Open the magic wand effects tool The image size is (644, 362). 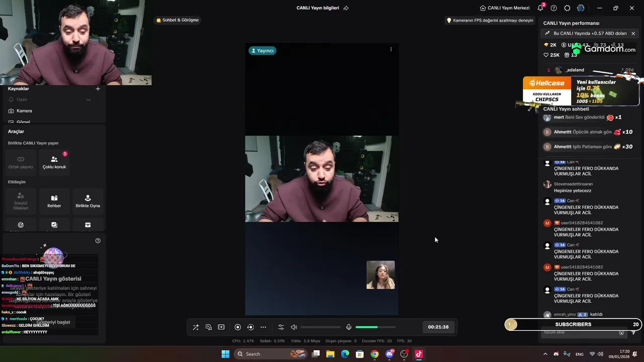(196, 327)
